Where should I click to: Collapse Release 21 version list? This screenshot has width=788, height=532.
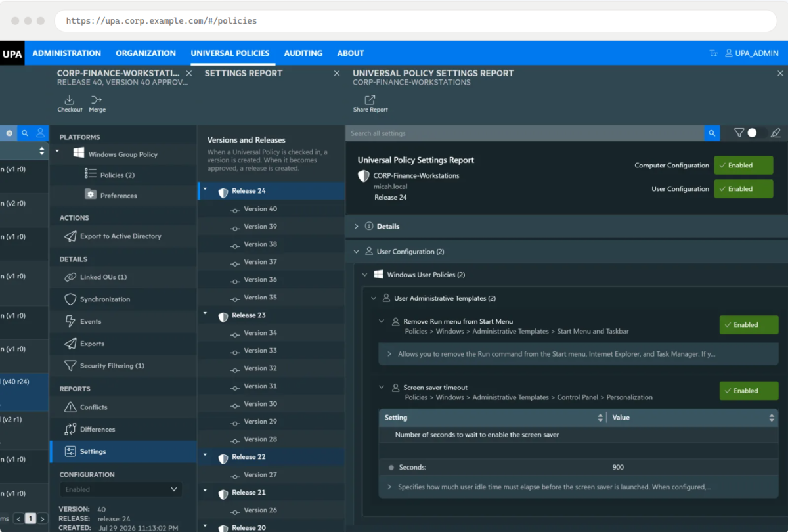coord(204,491)
